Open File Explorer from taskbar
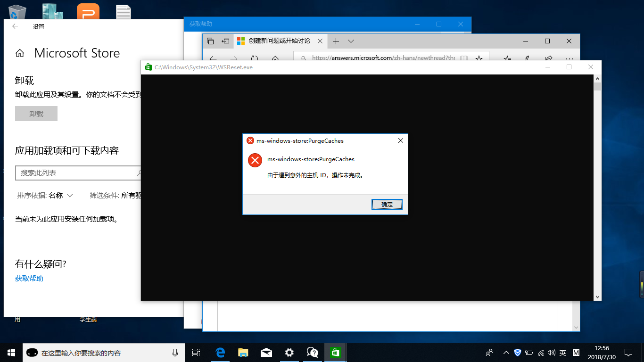 click(x=243, y=352)
